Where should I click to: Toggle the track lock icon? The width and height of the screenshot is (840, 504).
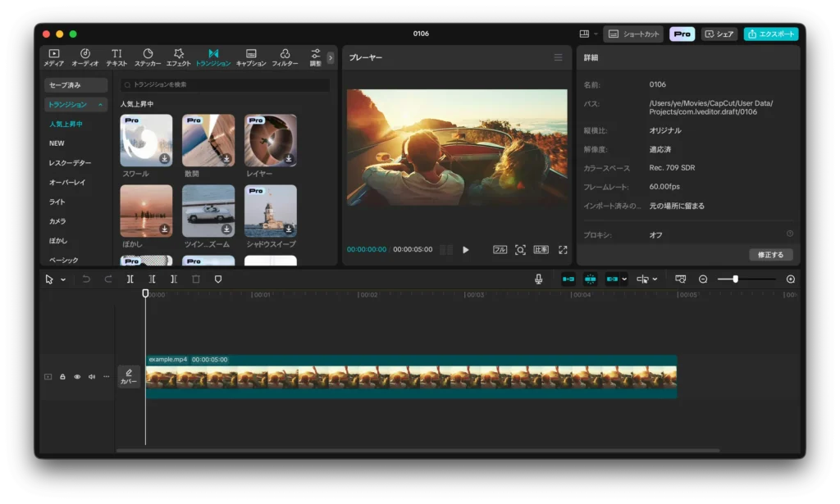[x=62, y=377]
